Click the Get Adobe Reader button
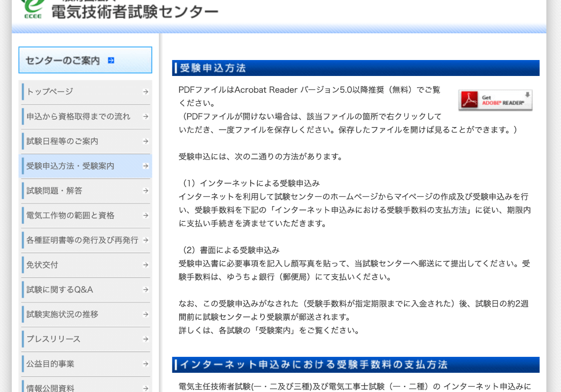 pyautogui.click(x=495, y=100)
